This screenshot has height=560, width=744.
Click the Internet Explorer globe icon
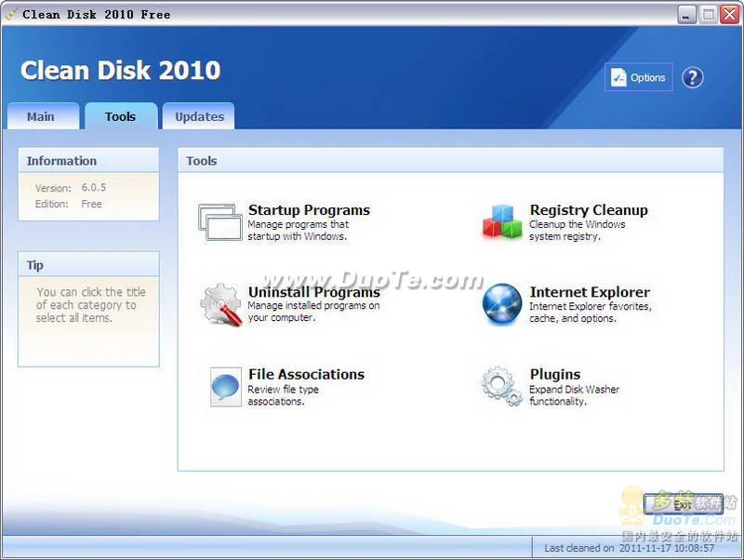[x=502, y=304]
